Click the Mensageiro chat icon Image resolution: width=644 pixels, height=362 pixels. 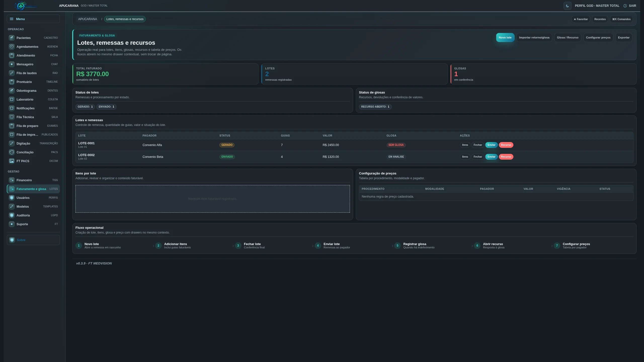[12, 64]
